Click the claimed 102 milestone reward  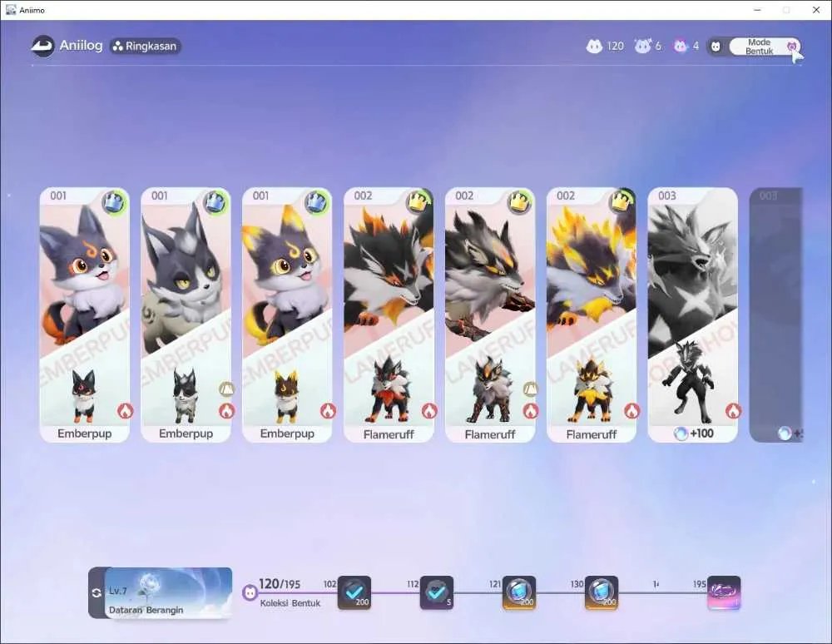pyautogui.click(x=354, y=592)
